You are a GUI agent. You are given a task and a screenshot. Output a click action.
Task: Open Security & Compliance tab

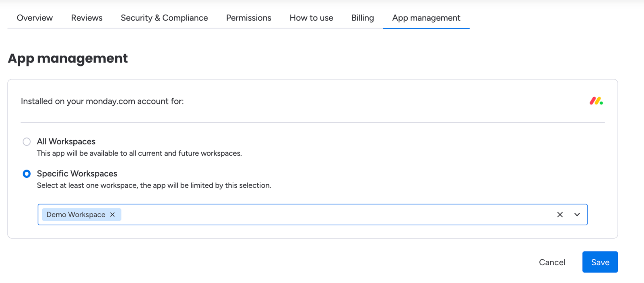point(164,18)
